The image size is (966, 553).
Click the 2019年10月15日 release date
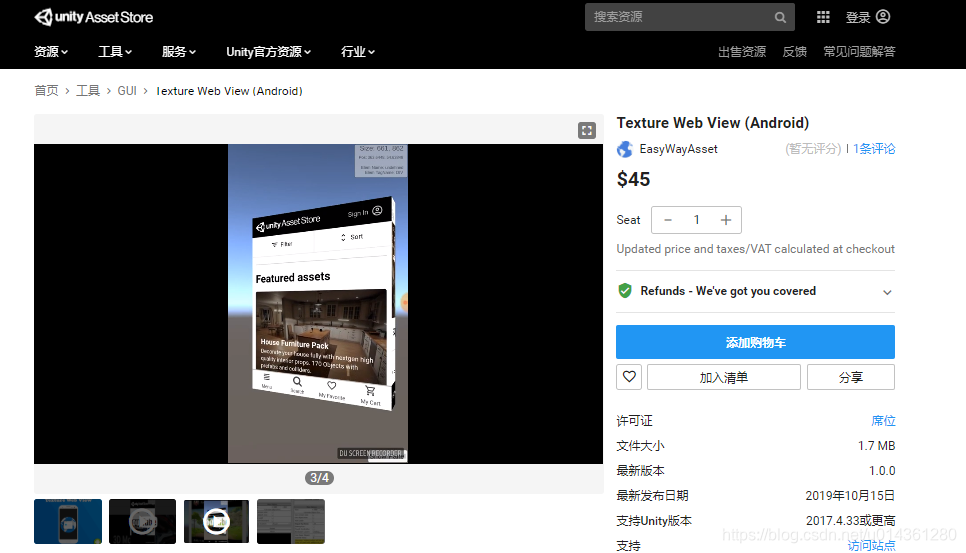pyautogui.click(x=850, y=496)
